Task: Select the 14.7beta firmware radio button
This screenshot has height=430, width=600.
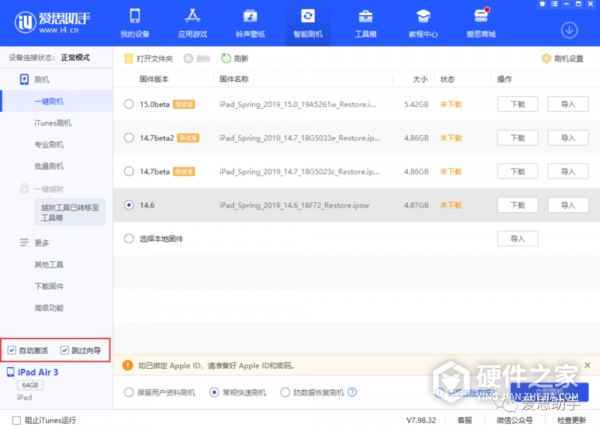Action: coord(129,171)
